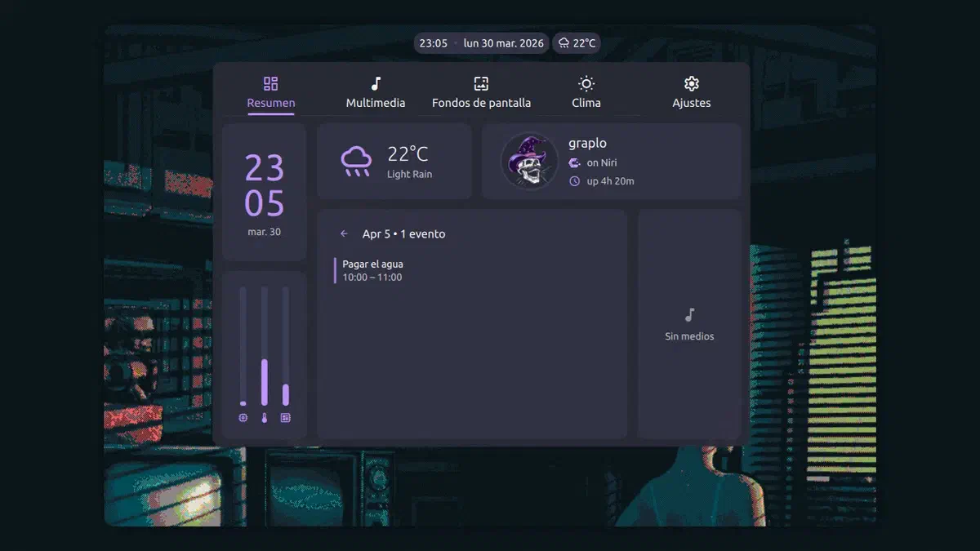Switch to the Multimedia tab
Viewport: 980px width, 551px height.
(375, 93)
